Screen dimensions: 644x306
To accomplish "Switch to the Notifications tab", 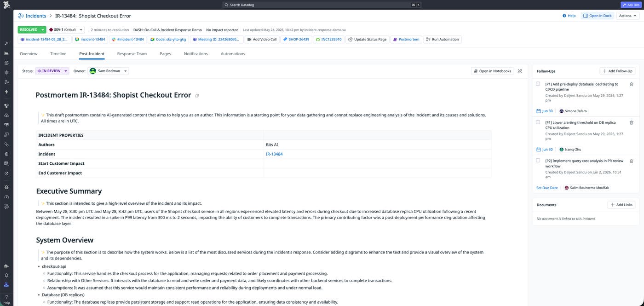I will [x=196, y=54].
